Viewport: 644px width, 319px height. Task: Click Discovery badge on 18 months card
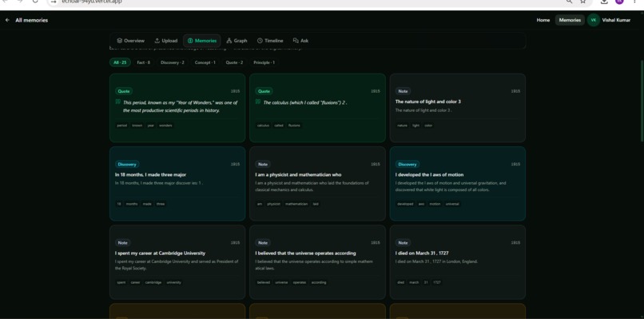pyautogui.click(x=127, y=165)
